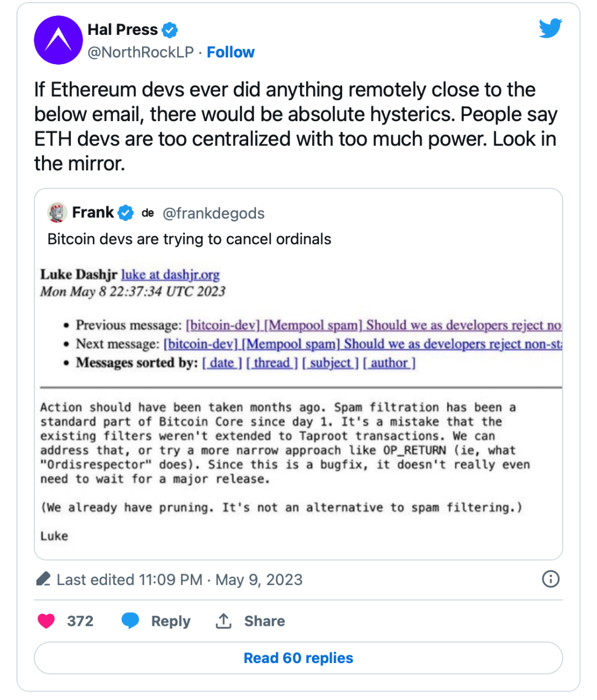
Task: Click the pencil edit history icon
Action: point(43,579)
